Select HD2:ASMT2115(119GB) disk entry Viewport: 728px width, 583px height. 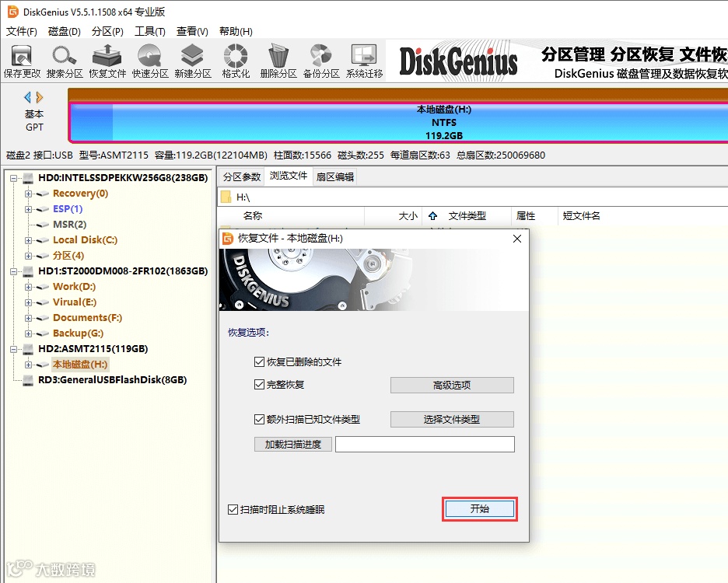pyautogui.click(x=93, y=348)
